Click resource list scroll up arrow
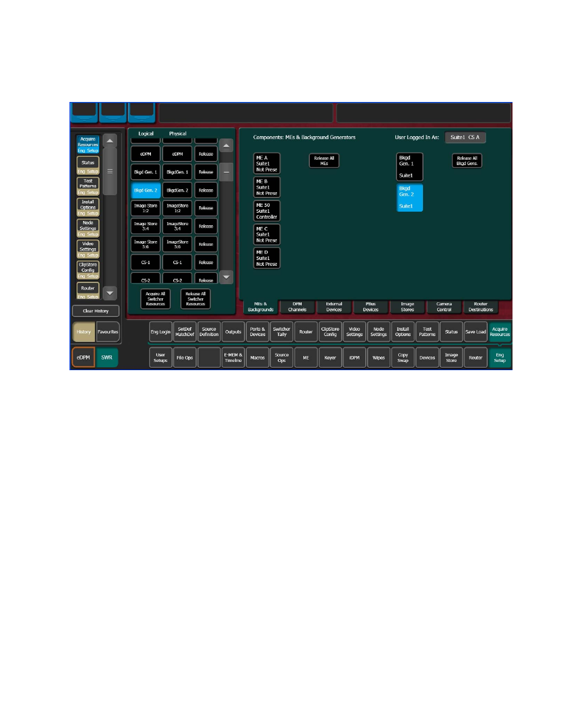This screenshot has height=728, width=562. (x=226, y=146)
